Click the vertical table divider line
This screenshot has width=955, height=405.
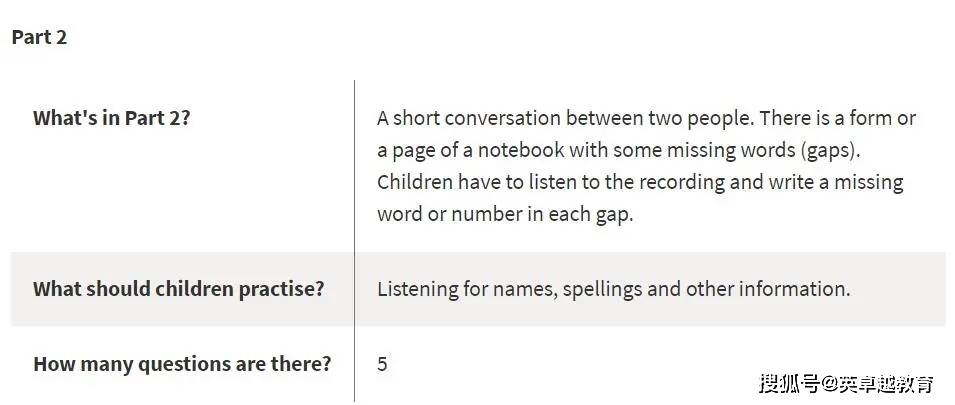coord(354,241)
